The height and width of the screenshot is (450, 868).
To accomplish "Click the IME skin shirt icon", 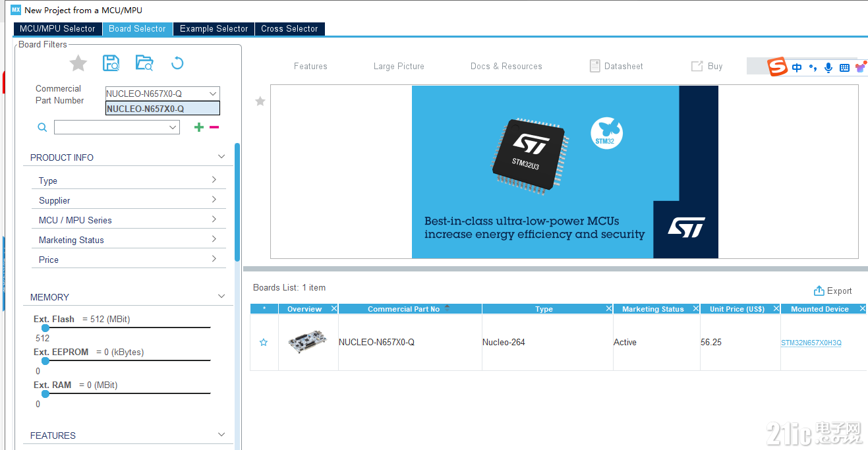I will [860, 67].
